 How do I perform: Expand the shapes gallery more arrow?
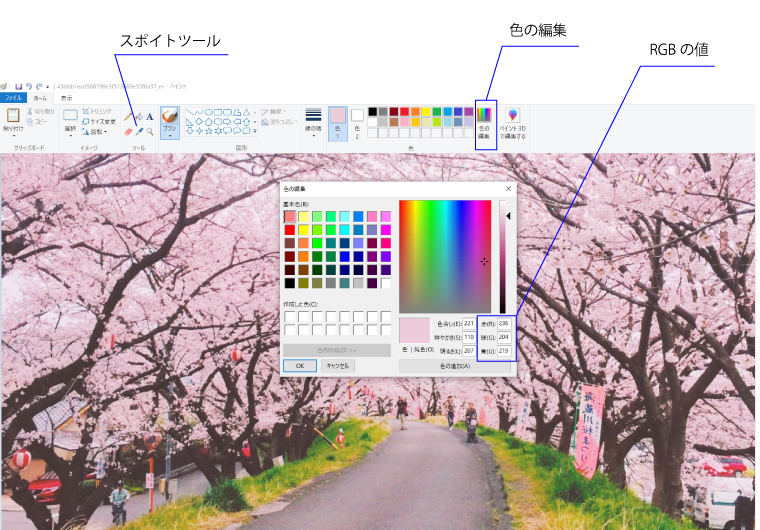[x=255, y=131]
